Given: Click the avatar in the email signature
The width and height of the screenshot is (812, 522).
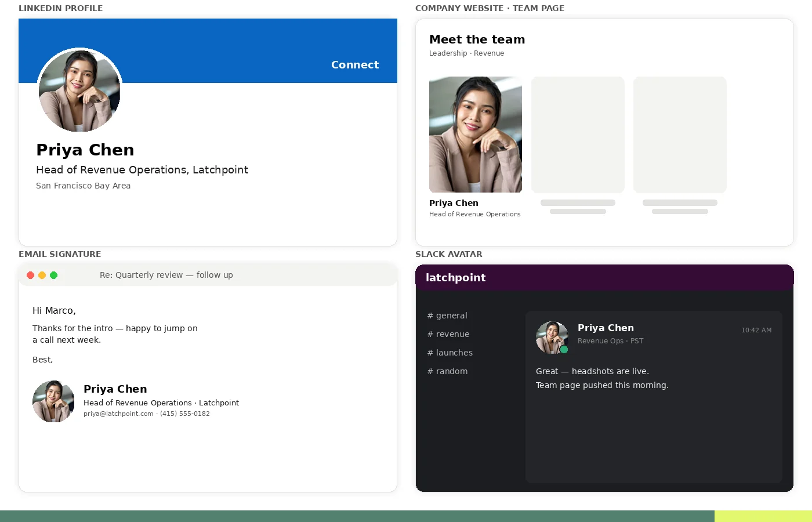Looking at the screenshot, I should tap(53, 401).
